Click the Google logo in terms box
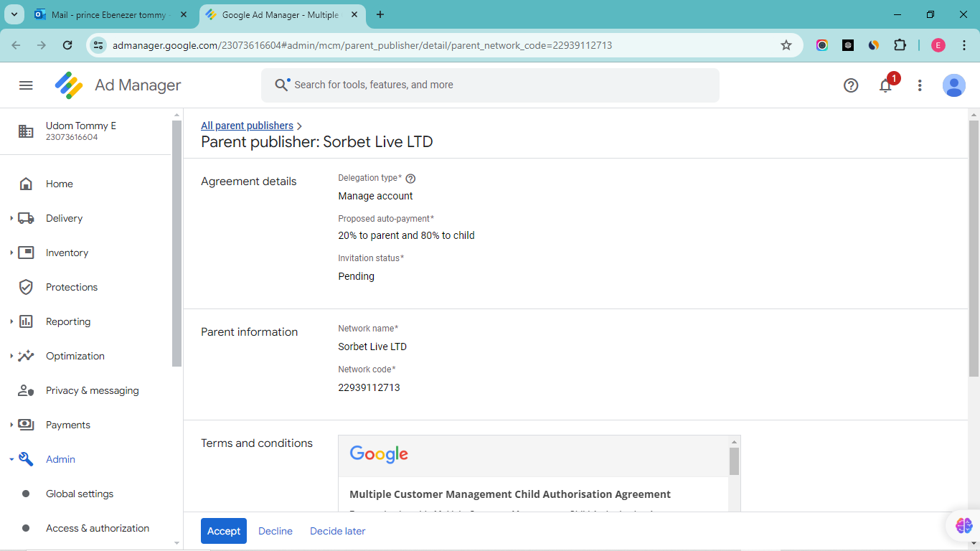This screenshot has height=551, width=980. [x=379, y=455]
